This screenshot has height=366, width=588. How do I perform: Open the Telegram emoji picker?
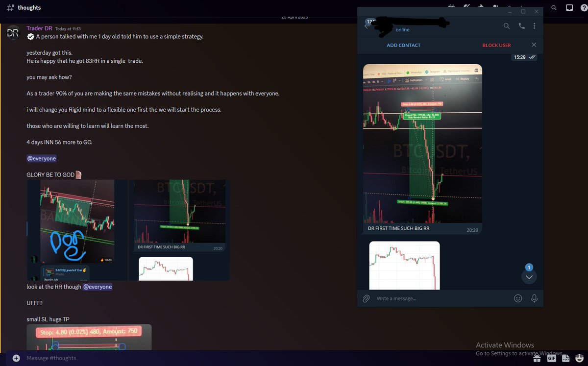[518, 298]
